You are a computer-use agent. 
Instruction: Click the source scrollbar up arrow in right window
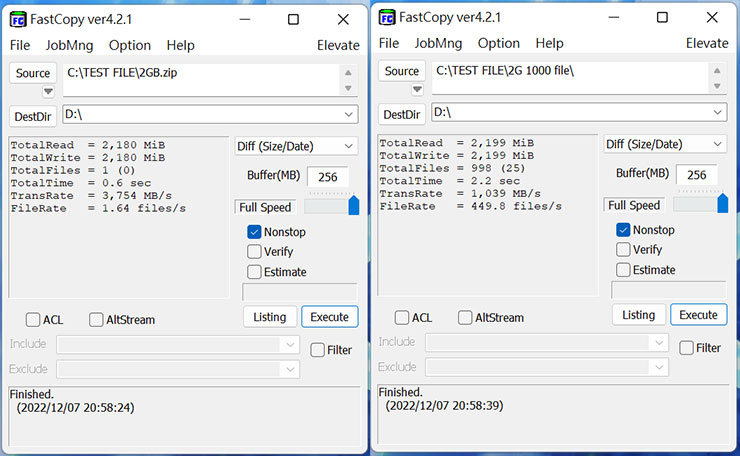pos(717,71)
